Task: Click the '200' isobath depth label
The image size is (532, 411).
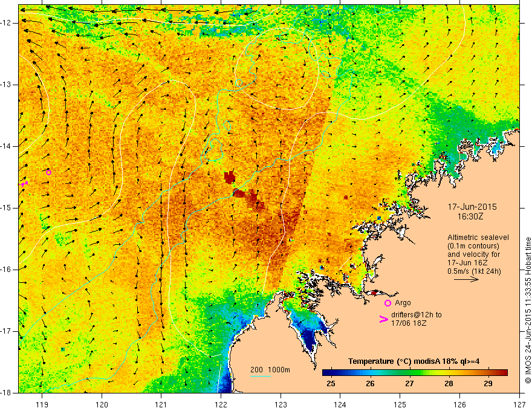Action: [x=256, y=370]
